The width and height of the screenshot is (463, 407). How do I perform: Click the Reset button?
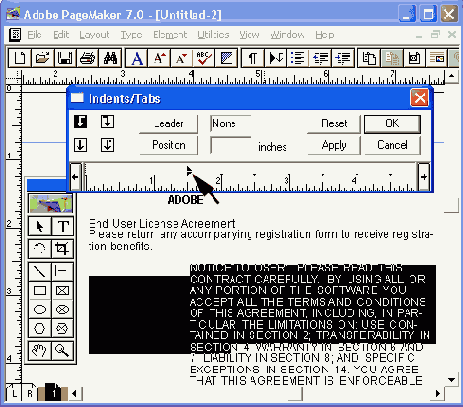[x=334, y=124]
